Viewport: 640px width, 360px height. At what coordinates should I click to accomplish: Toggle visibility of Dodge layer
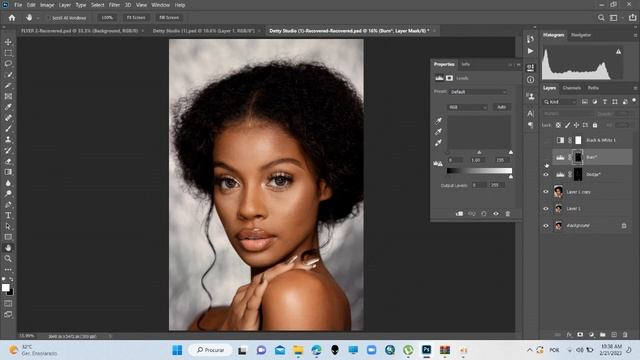(x=546, y=174)
